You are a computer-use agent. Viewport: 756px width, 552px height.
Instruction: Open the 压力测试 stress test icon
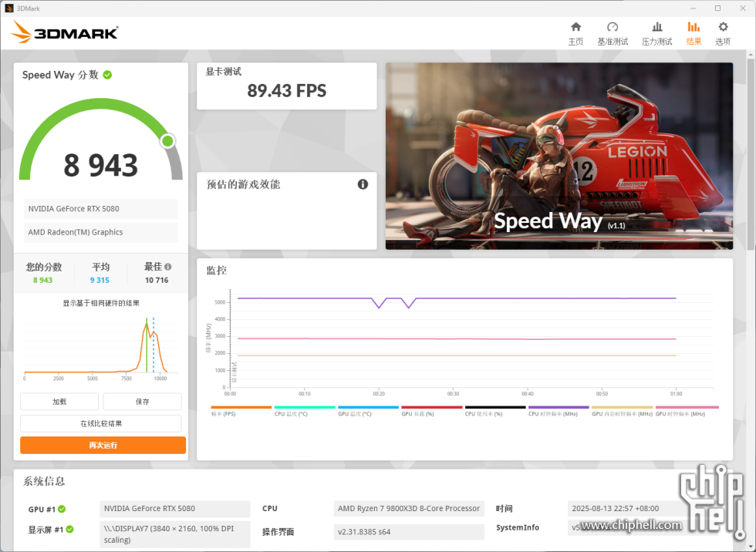click(656, 27)
